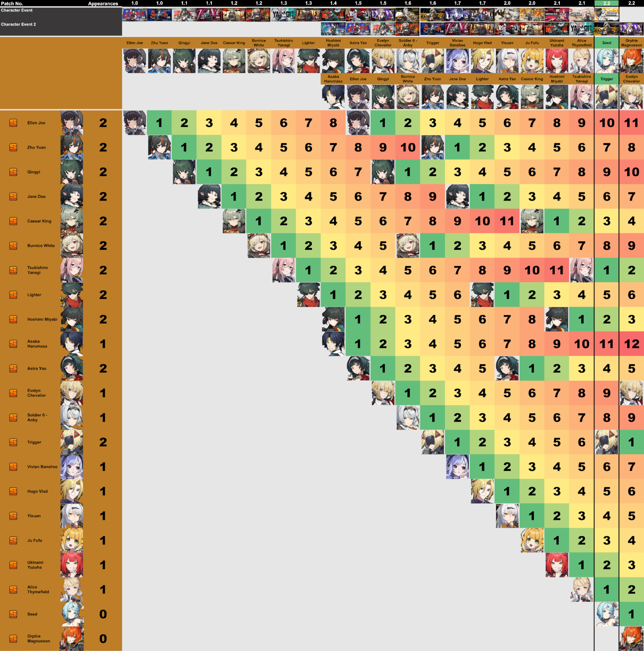
Task: Select the S-rank icon in Alice Thymefield's row
Action: tap(13, 589)
